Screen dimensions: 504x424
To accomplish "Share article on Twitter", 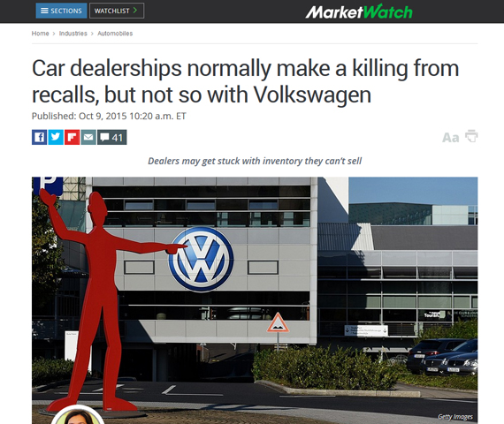I will [x=56, y=137].
